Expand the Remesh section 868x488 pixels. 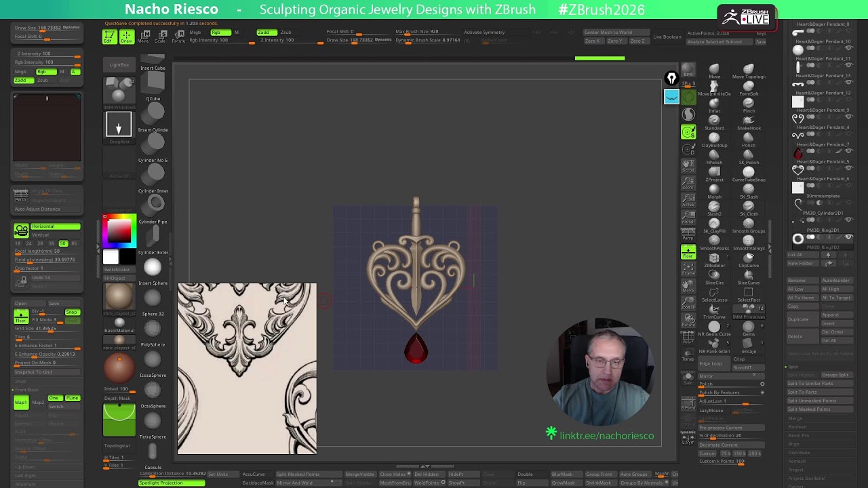click(x=797, y=461)
